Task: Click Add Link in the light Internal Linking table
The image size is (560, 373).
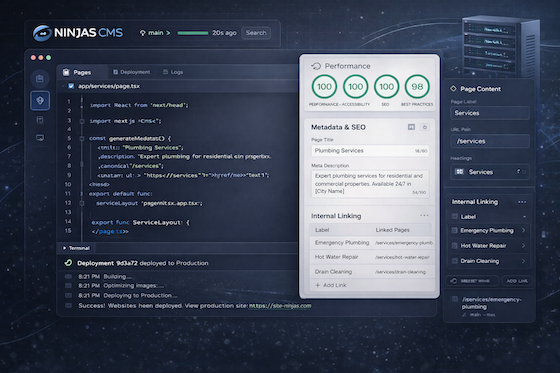Action: [x=331, y=285]
